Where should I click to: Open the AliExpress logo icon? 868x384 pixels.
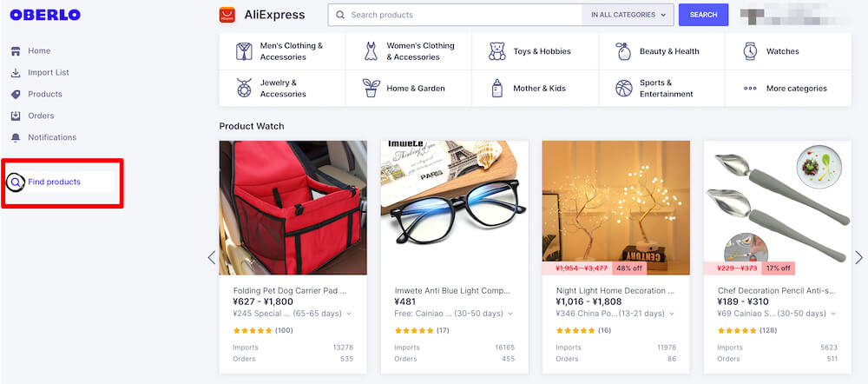pos(227,15)
